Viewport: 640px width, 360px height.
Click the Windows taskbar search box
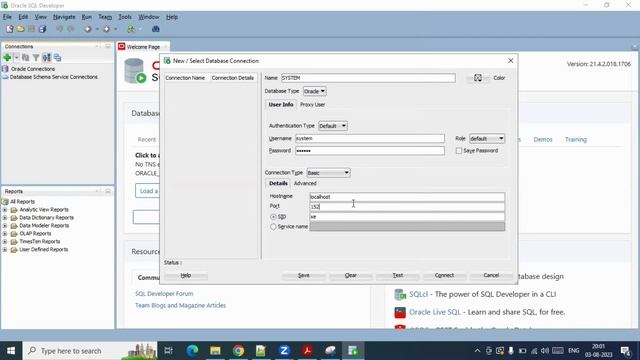[90, 351]
